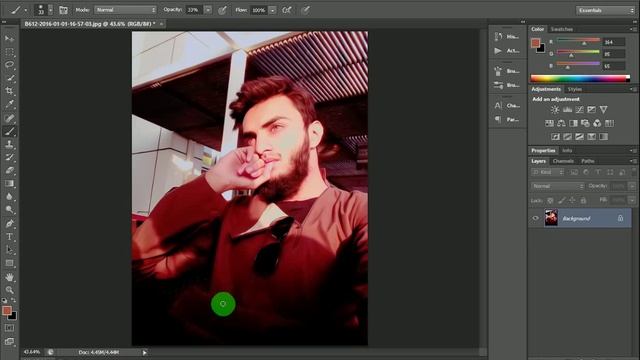This screenshot has height=360, width=640.
Task: Toggle pressure for opacity in options bar
Action: [x=222, y=10]
